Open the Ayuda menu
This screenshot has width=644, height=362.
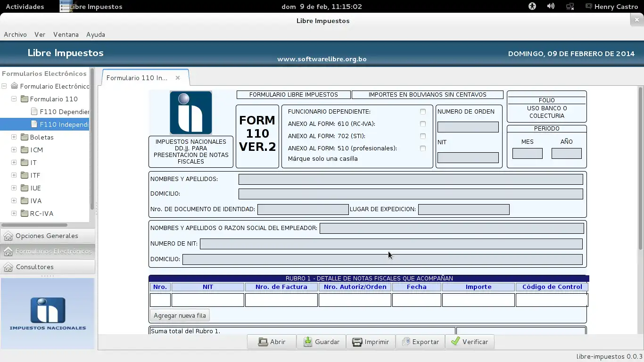coord(96,34)
